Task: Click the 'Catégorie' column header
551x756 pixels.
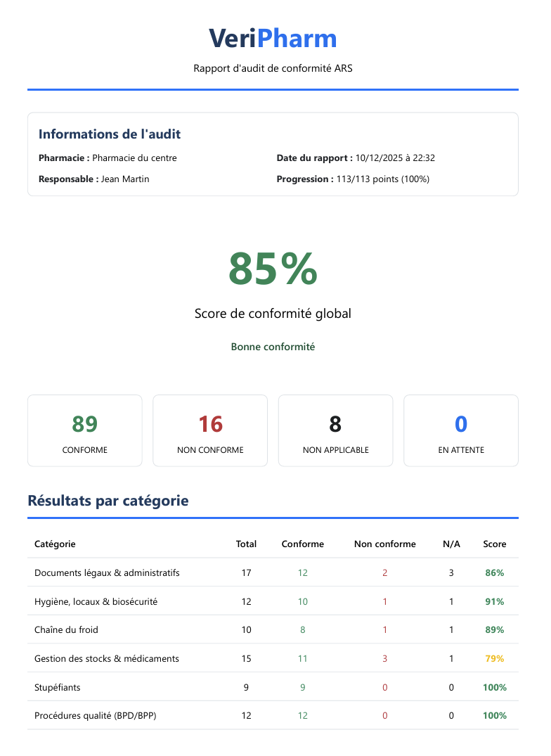Action: click(55, 544)
